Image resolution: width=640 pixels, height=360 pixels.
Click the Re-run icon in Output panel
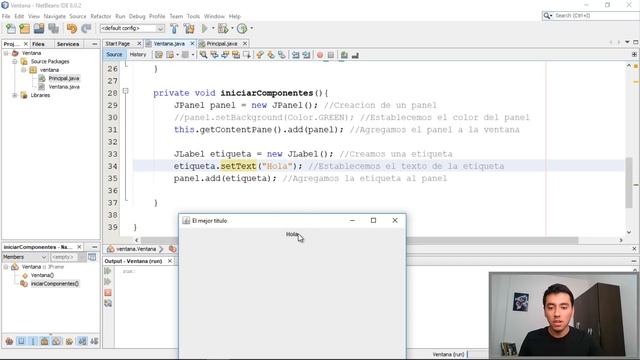tap(108, 271)
